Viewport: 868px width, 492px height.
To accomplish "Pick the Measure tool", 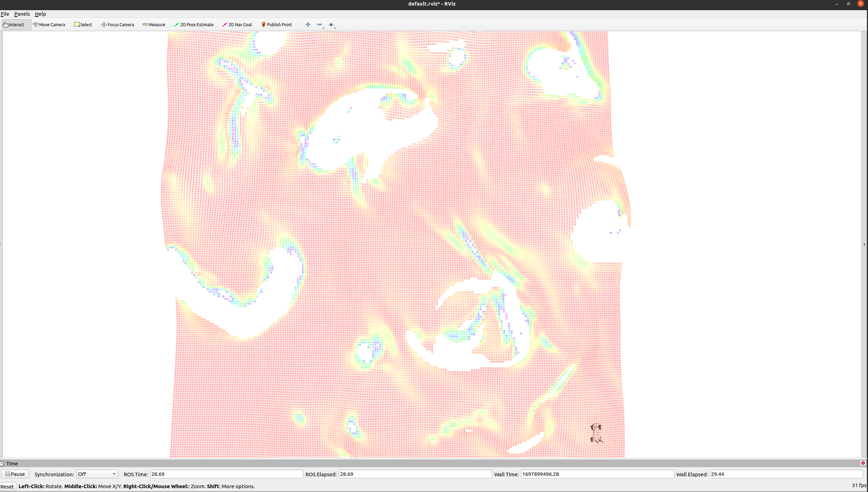I will tap(154, 25).
